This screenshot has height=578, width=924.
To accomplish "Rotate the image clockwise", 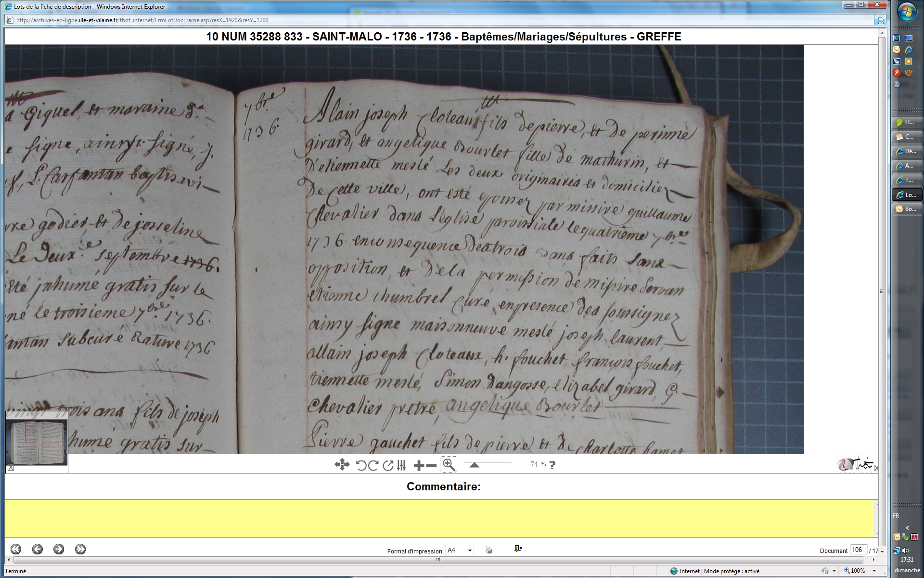I will [x=373, y=465].
